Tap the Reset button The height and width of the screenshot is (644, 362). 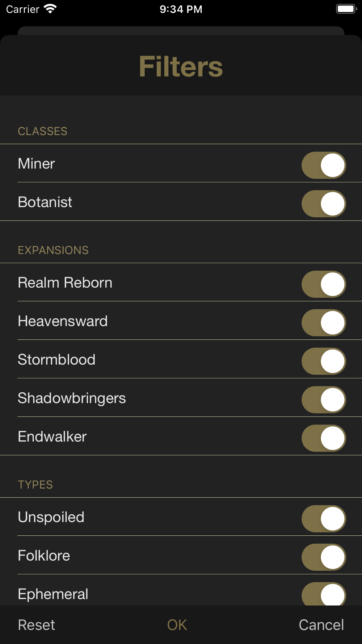click(37, 625)
